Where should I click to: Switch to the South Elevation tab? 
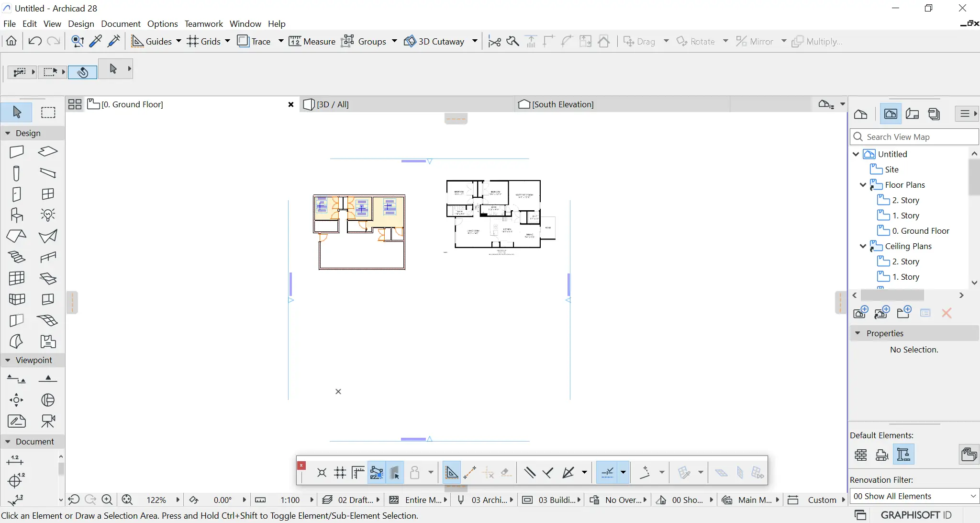pyautogui.click(x=562, y=104)
